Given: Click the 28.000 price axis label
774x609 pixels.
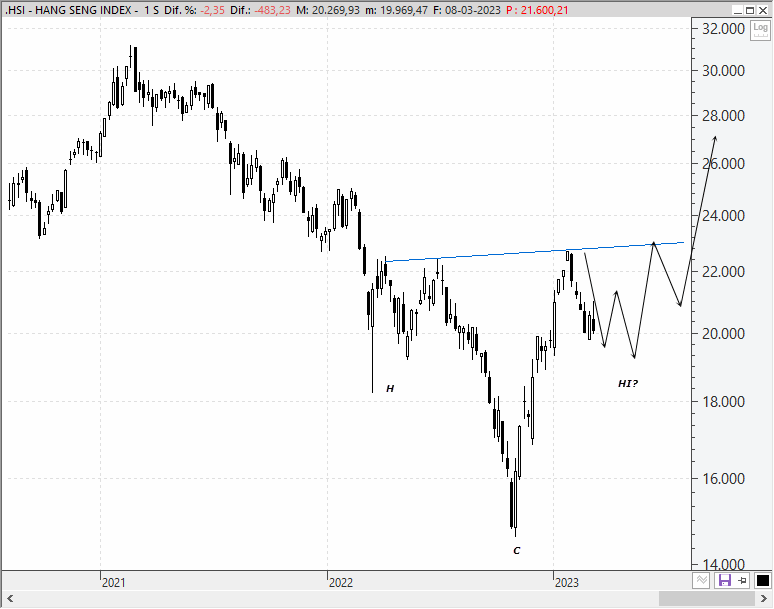Looking at the screenshot, I should click(723, 116).
